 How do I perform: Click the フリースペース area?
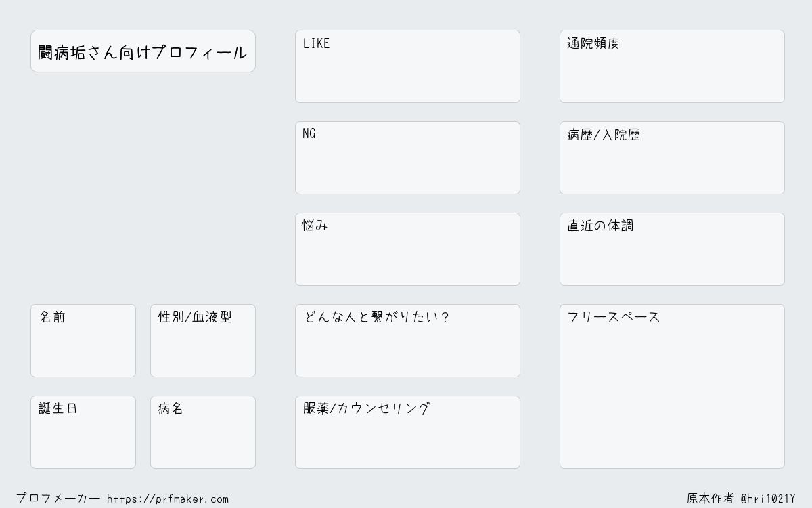pyautogui.click(x=672, y=386)
